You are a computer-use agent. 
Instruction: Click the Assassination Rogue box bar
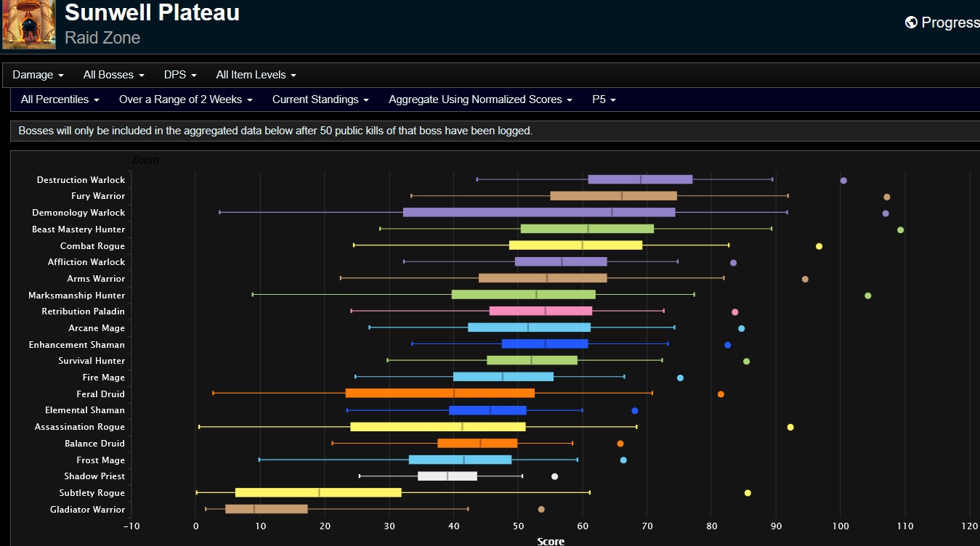437,427
